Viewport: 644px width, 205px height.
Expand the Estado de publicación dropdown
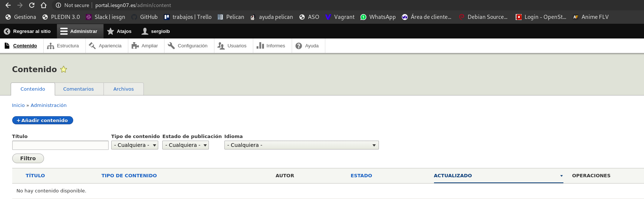186,145
